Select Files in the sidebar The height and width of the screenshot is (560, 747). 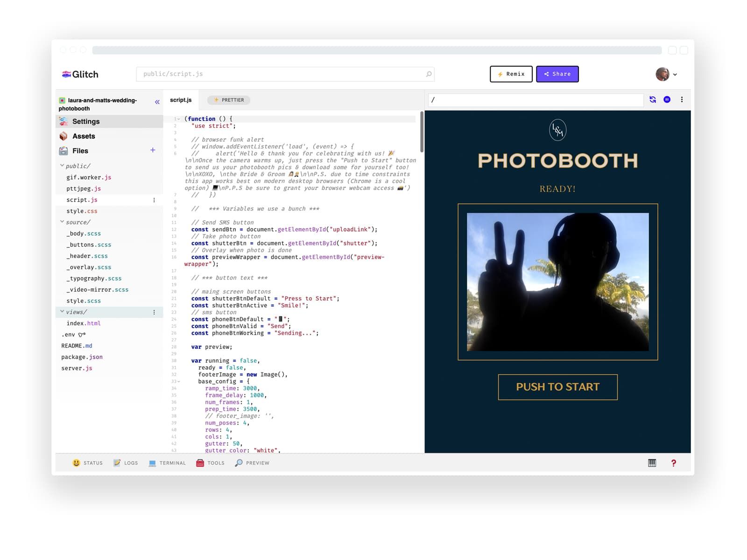(x=80, y=151)
